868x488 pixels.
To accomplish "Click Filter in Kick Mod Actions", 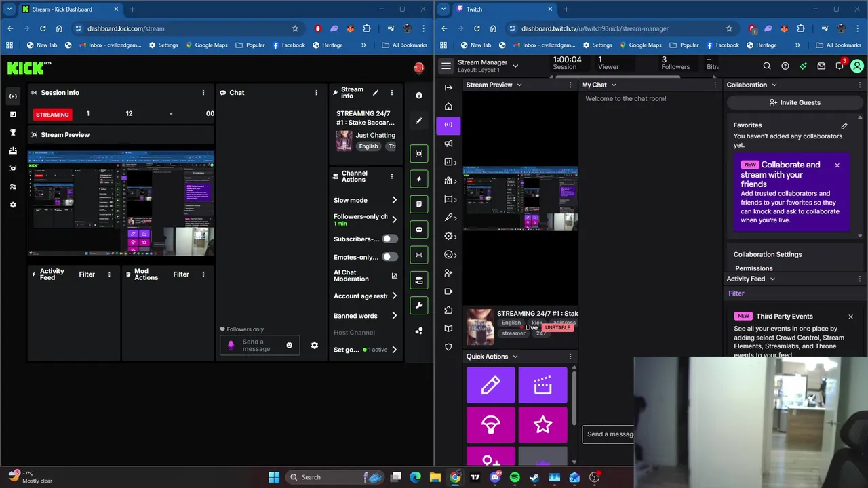I will (181, 274).
